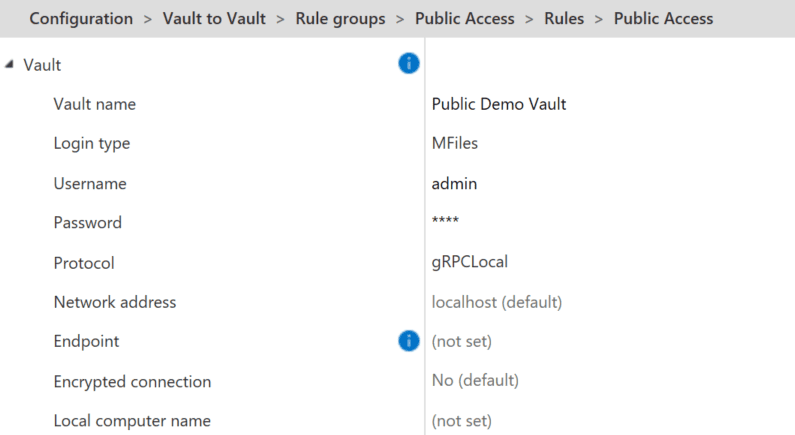Open the Rules breadcrumb level
Image resolution: width=795 pixels, height=435 pixels.
[x=565, y=19]
